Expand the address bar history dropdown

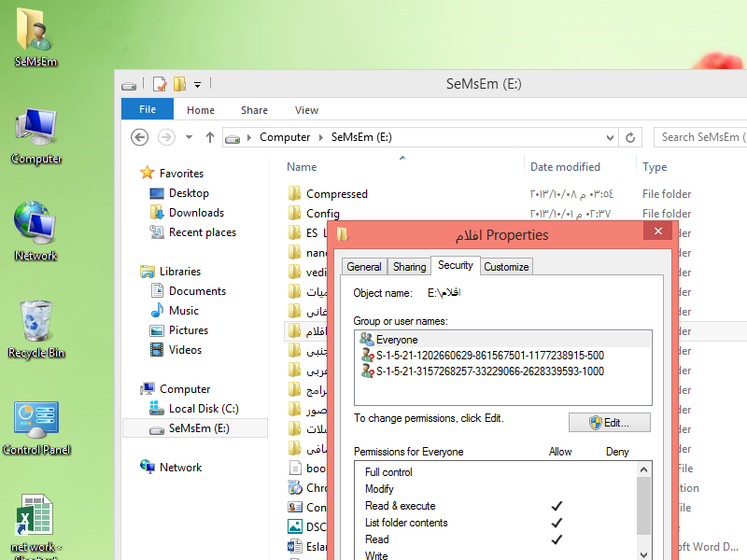(x=610, y=137)
